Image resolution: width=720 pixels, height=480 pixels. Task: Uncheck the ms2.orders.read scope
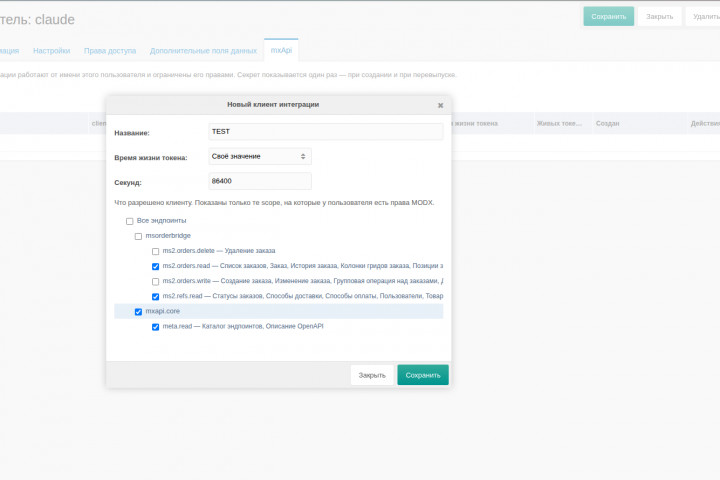(x=156, y=266)
